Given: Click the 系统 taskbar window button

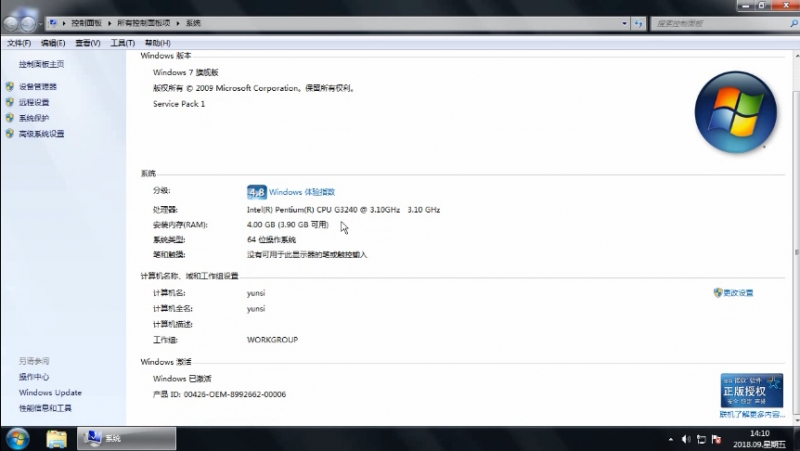Looking at the screenshot, I should [x=127, y=439].
